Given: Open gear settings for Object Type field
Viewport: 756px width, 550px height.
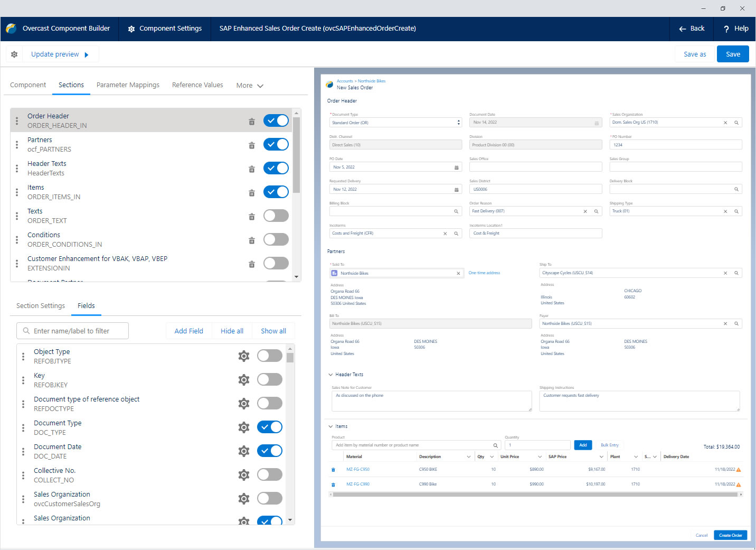Looking at the screenshot, I should coord(244,356).
